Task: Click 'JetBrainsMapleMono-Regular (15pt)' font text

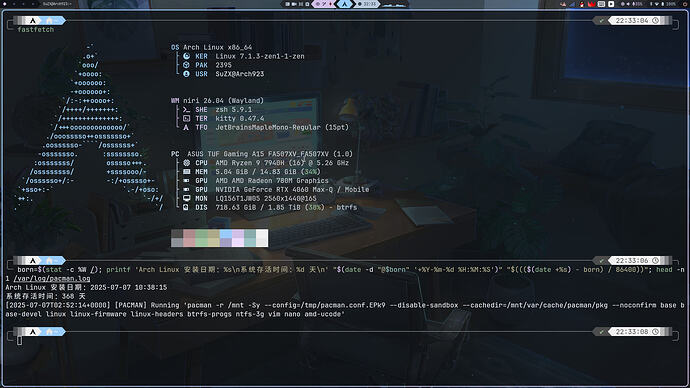Action: coord(282,127)
